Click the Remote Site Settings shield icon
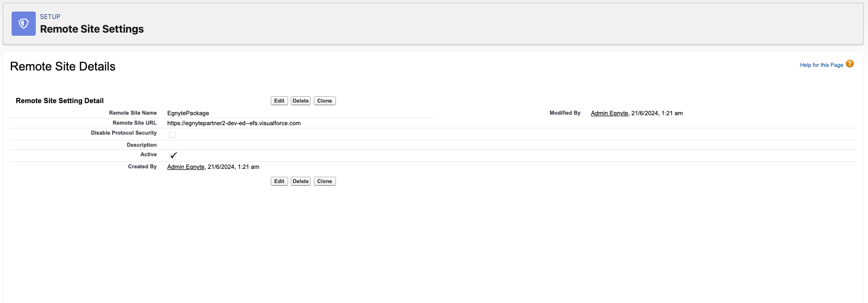Screen dimensions: 868x303 coord(24,24)
